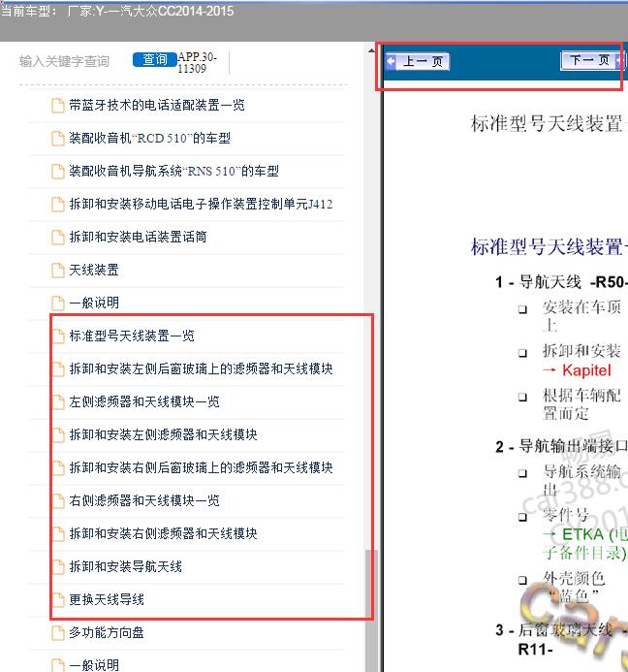Click document icon beside 带蓝牙技术的电话适配装置一览
The width and height of the screenshot is (628, 672).
(x=58, y=106)
